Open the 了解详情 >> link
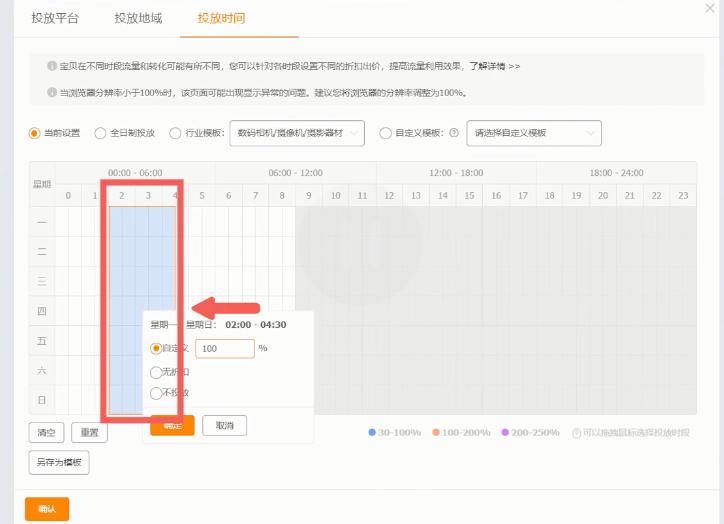724x524 pixels. click(495, 66)
